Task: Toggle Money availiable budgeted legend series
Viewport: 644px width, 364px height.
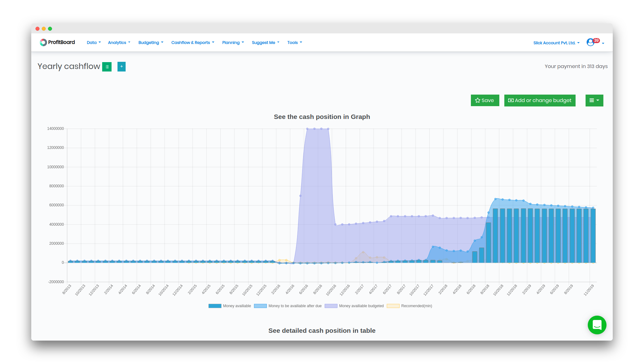Action: point(354,306)
